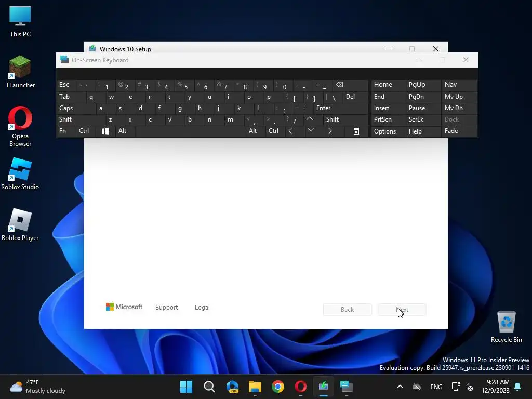Select the Roblox Studio desktop shortcut
Screen dimensions: 532x399
tap(20, 174)
